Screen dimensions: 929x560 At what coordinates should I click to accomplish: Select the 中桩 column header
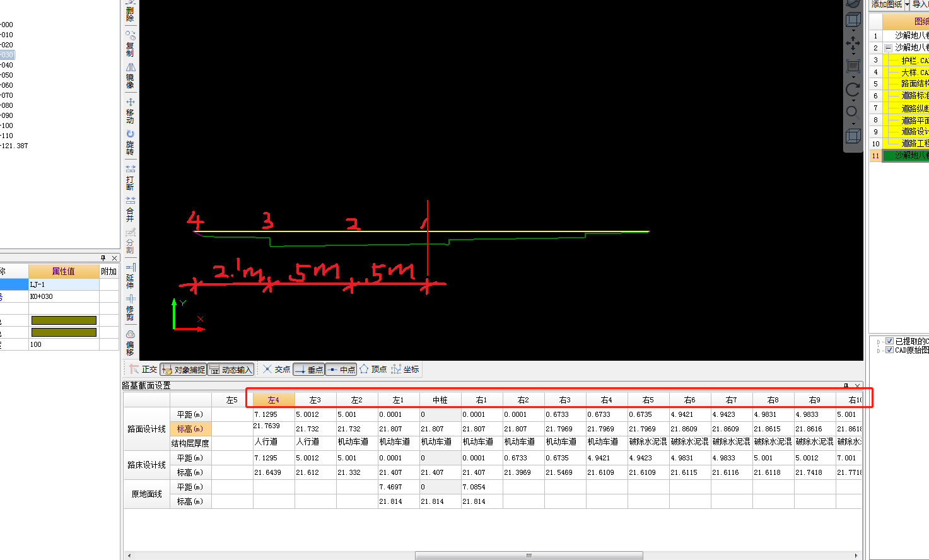point(440,400)
